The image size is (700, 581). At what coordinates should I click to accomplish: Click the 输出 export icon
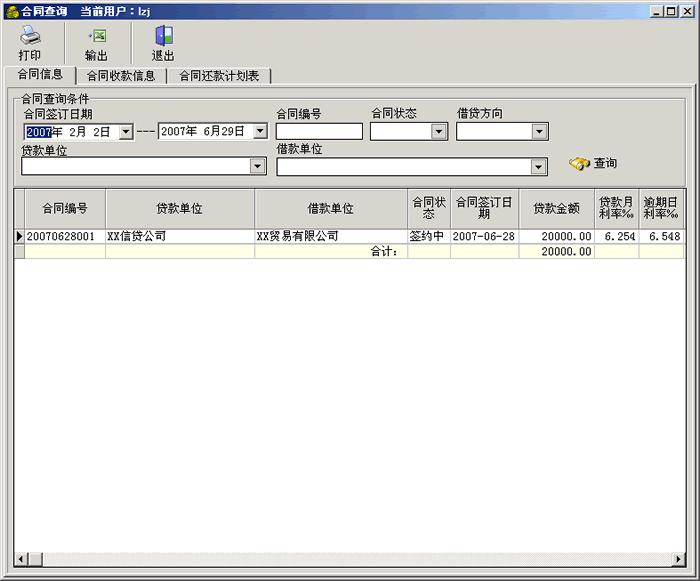coord(97,36)
